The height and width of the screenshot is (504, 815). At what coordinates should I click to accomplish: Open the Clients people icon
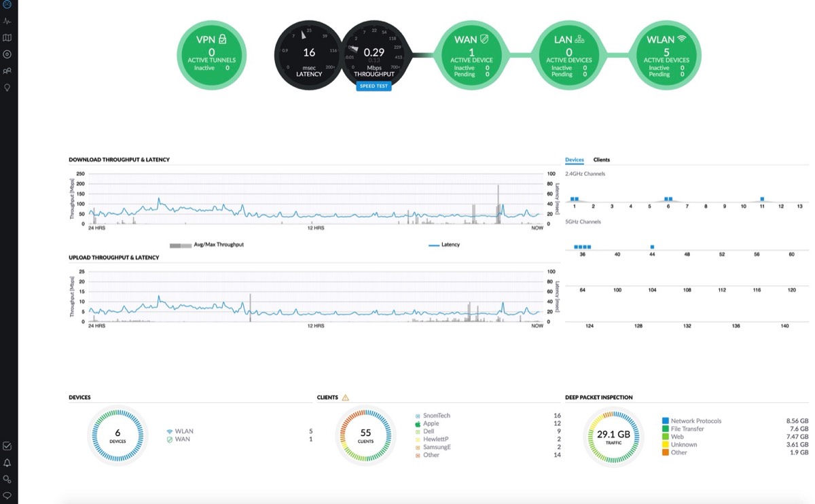coord(7,71)
